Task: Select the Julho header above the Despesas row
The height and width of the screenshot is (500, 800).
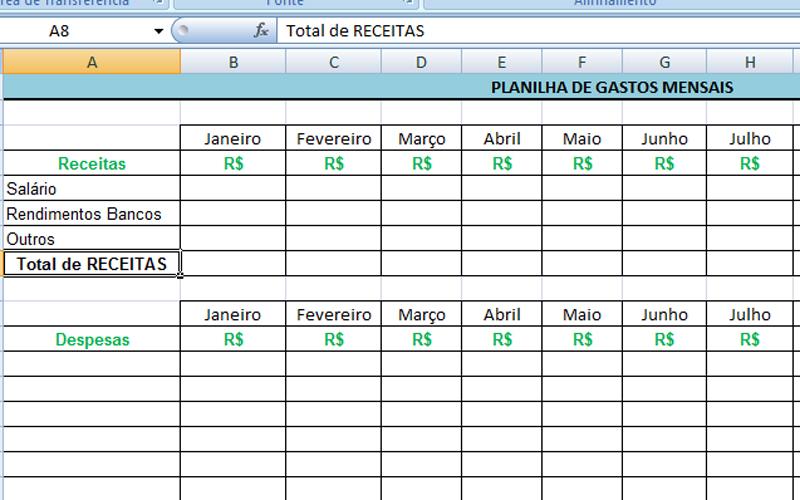Action: pos(750,314)
